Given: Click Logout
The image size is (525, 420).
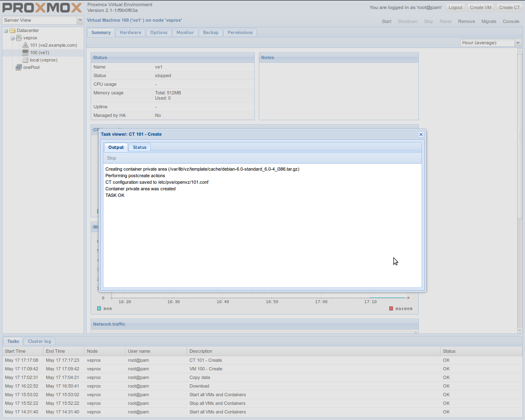Looking at the screenshot, I should pyautogui.click(x=455, y=7).
